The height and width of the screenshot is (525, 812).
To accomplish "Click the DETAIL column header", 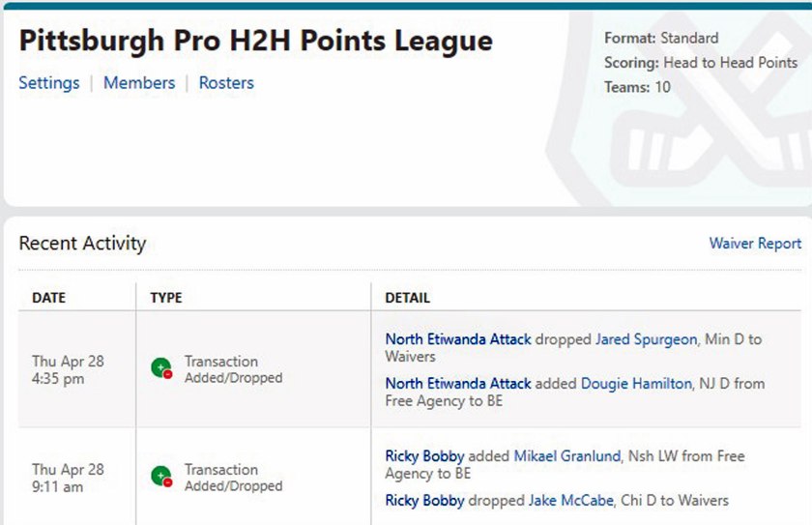I will [x=407, y=298].
